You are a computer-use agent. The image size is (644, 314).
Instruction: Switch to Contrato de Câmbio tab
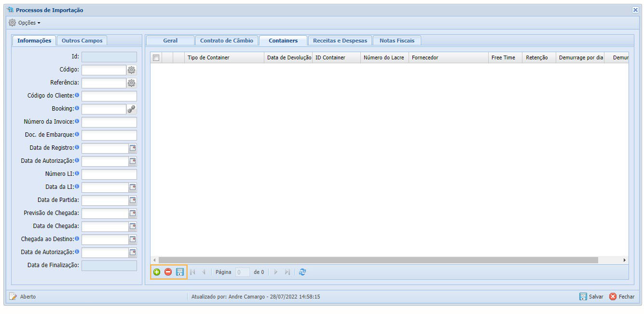pos(227,41)
